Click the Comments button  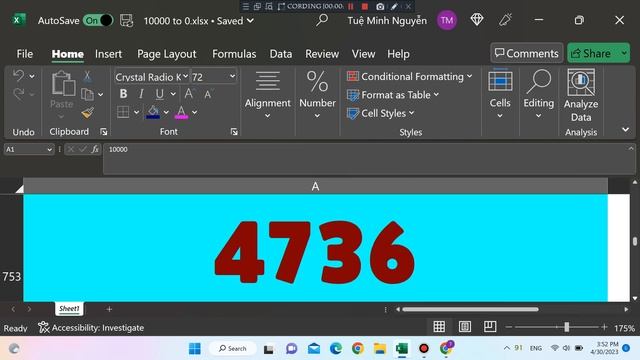pos(527,53)
